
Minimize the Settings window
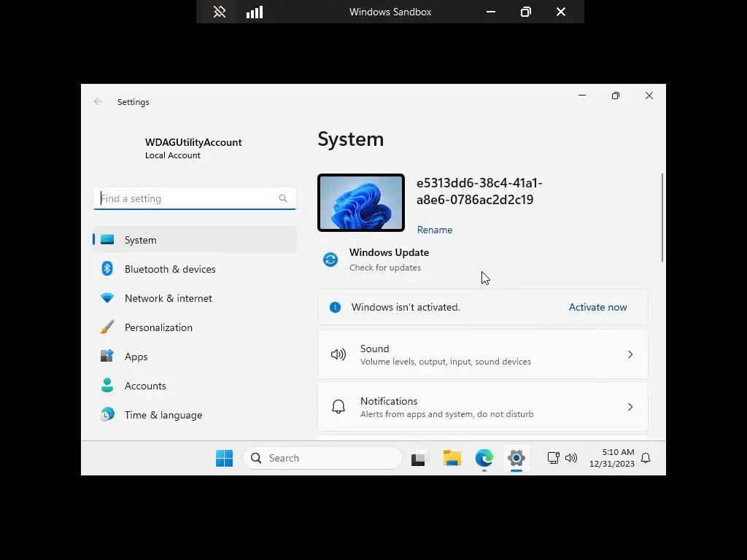point(581,96)
